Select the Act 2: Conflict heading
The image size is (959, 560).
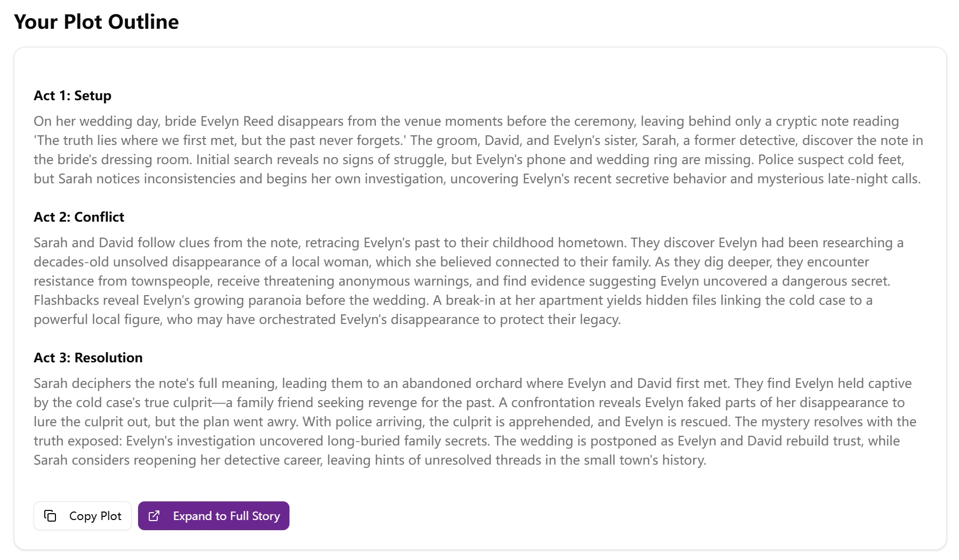78,217
